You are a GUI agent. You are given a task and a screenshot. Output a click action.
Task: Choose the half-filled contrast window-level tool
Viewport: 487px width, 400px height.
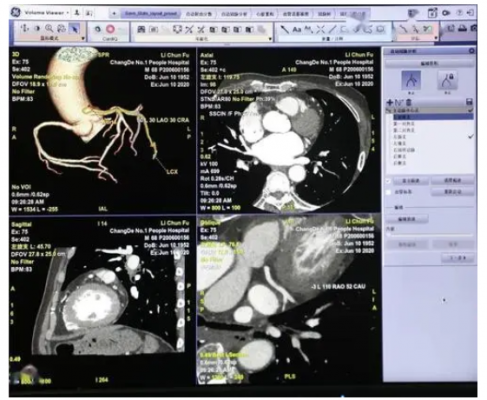tap(37, 29)
